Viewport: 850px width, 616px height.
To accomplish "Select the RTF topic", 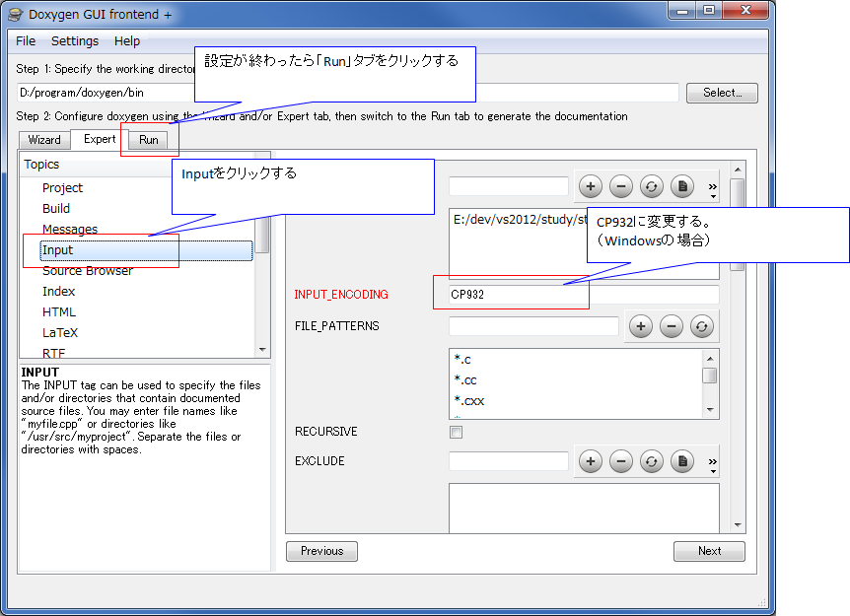I will point(53,353).
